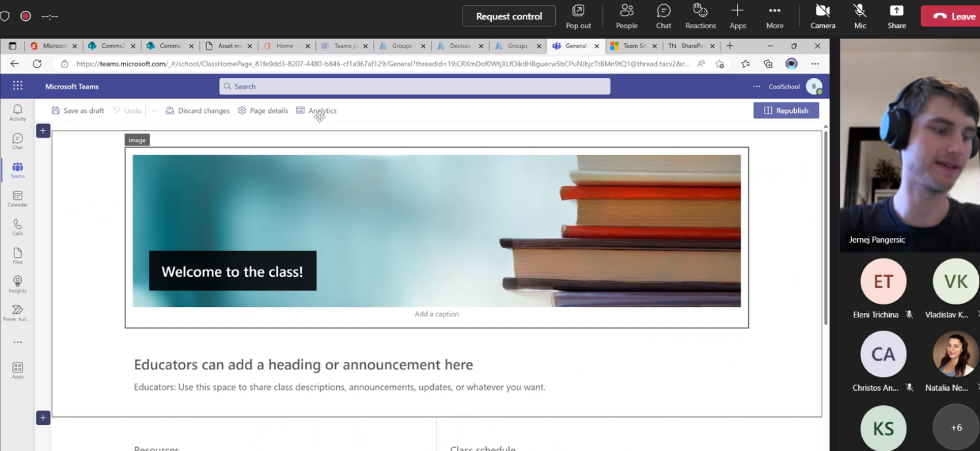
Task: Start recording with the red record button
Action: tap(25, 16)
